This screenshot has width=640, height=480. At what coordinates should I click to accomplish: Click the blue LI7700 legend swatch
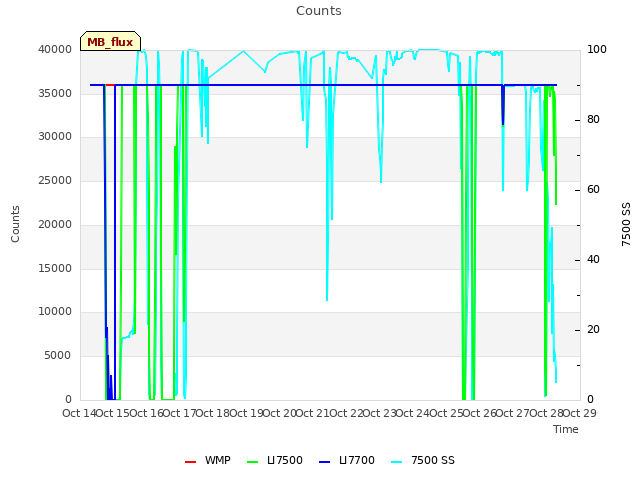(324, 462)
